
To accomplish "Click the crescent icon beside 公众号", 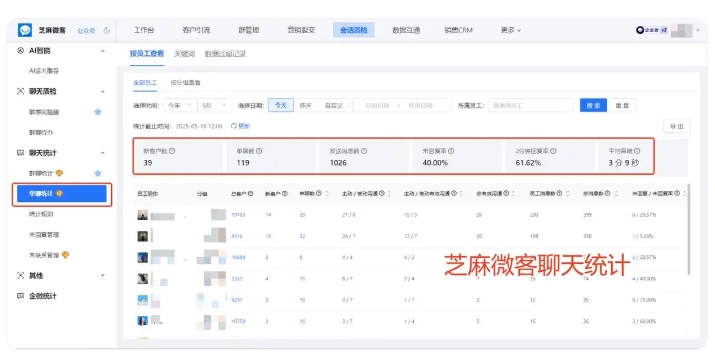I will pos(107,31).
